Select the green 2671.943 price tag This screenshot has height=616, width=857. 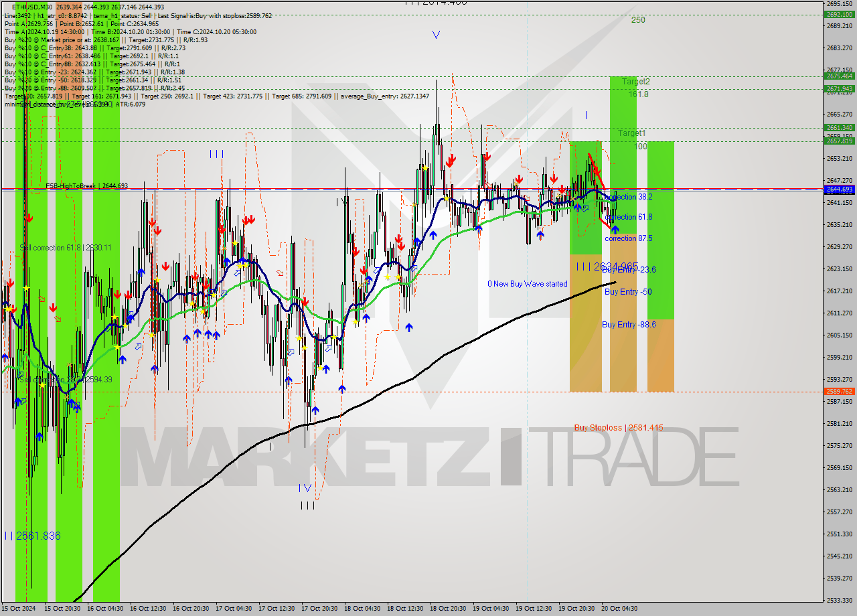click(x=839, y=88)
